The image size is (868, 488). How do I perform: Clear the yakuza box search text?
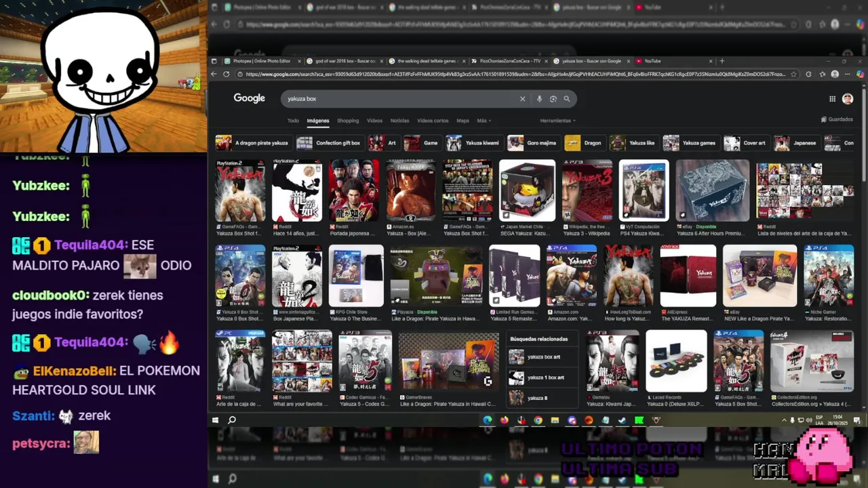point(522,99)
